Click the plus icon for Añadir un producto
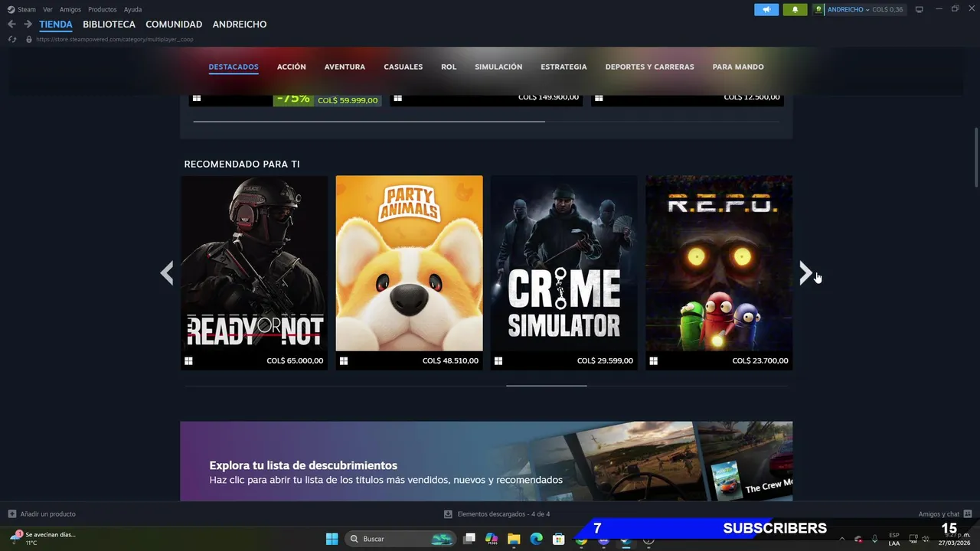Screen dimensions: 980x551 (11, 514)
